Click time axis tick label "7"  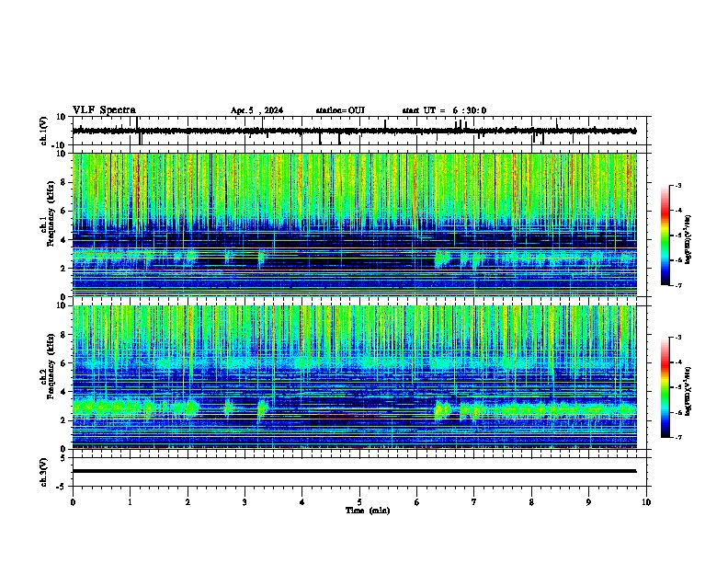click(x=474, y=502)
